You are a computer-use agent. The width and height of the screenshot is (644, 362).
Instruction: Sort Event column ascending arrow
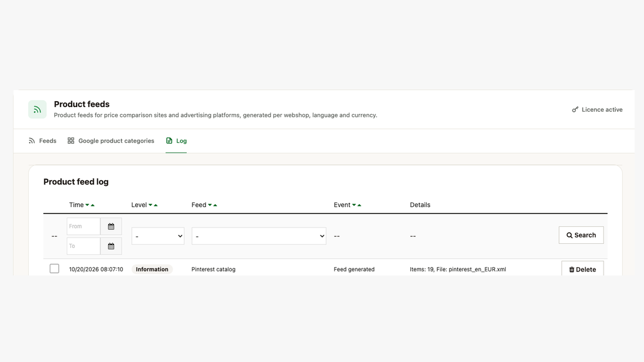coord(359,205)
